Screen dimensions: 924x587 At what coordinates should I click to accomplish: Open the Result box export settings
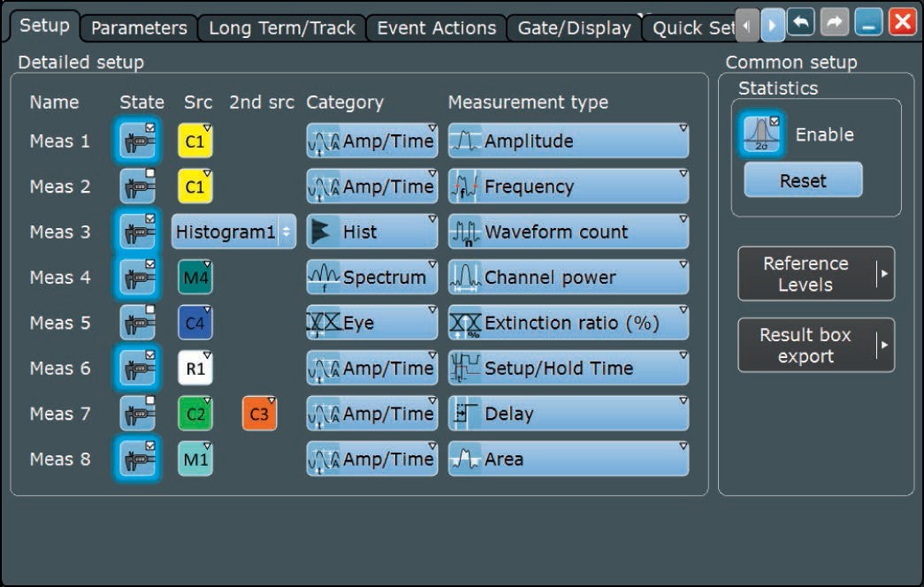click(x=815, y=346)
